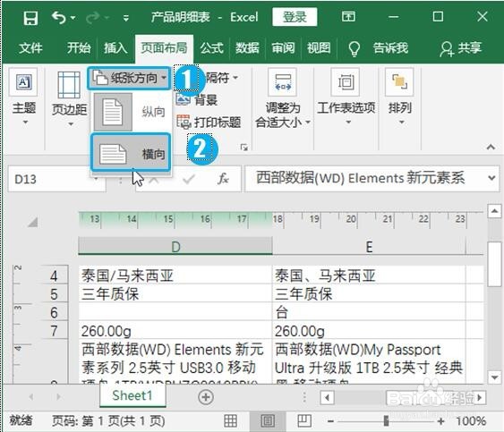
Task: Select row 4 header
Action: 54,275
